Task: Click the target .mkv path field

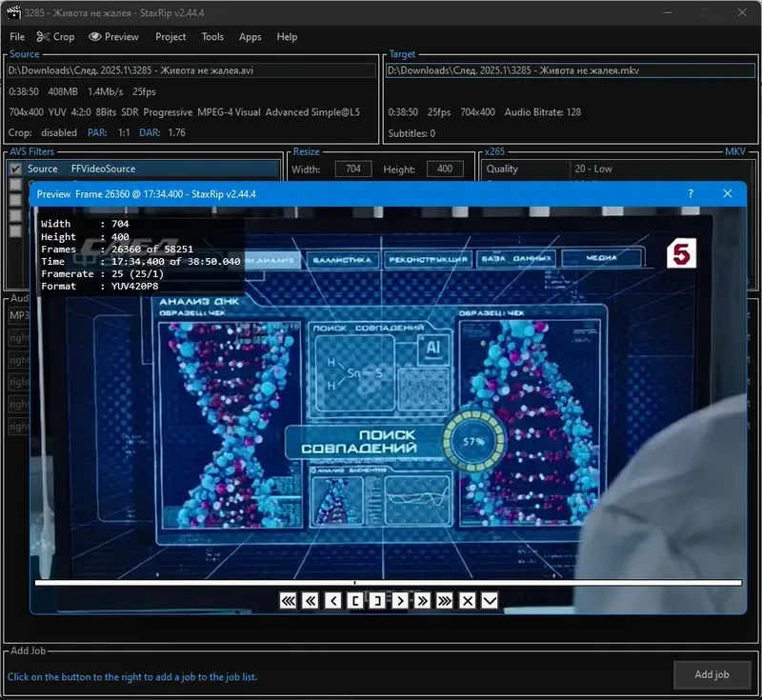Action: [x=571, y=70]
